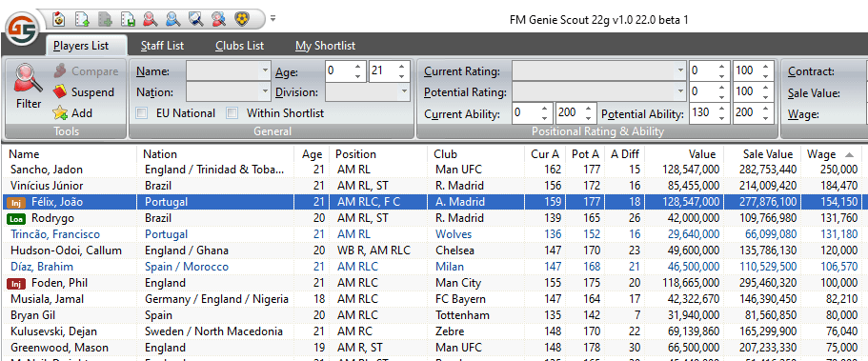The width and height of the screenshot is (868, 361).
Task: Select the Sancho, Jadon player row
Action: coord(434,170)
